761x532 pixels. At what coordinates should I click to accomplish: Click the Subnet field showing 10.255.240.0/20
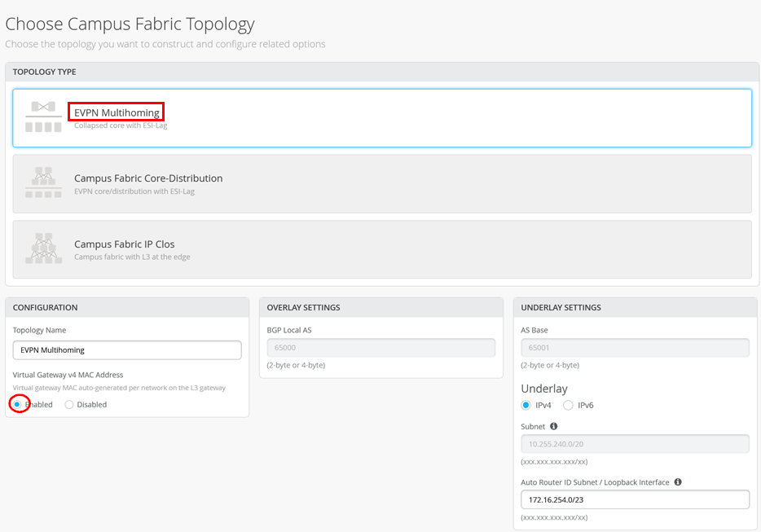click(635, 444)
